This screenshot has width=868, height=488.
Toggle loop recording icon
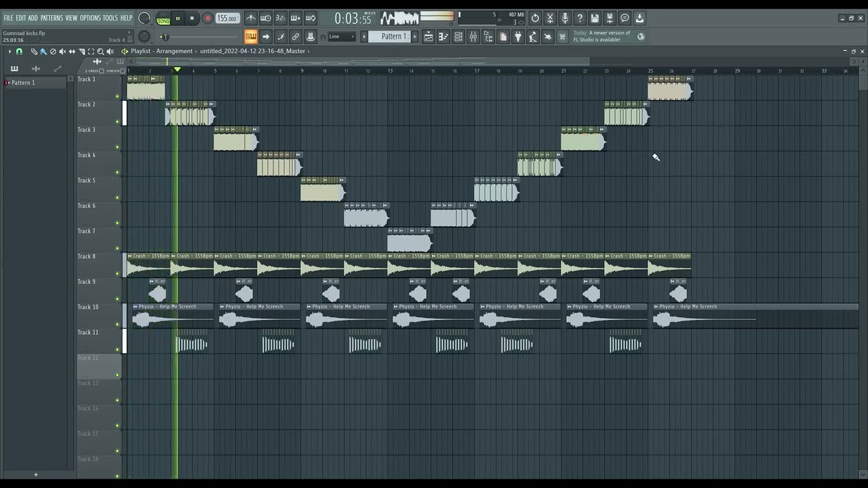click(311, 18)
